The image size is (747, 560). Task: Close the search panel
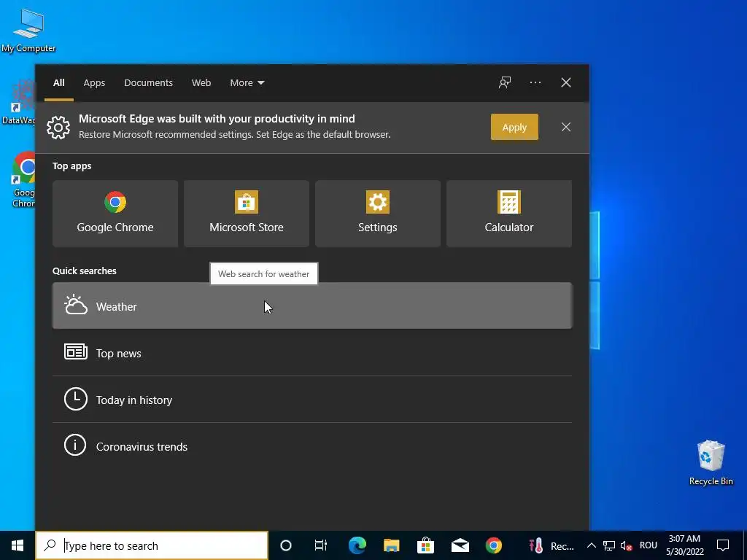click(566, 83)
